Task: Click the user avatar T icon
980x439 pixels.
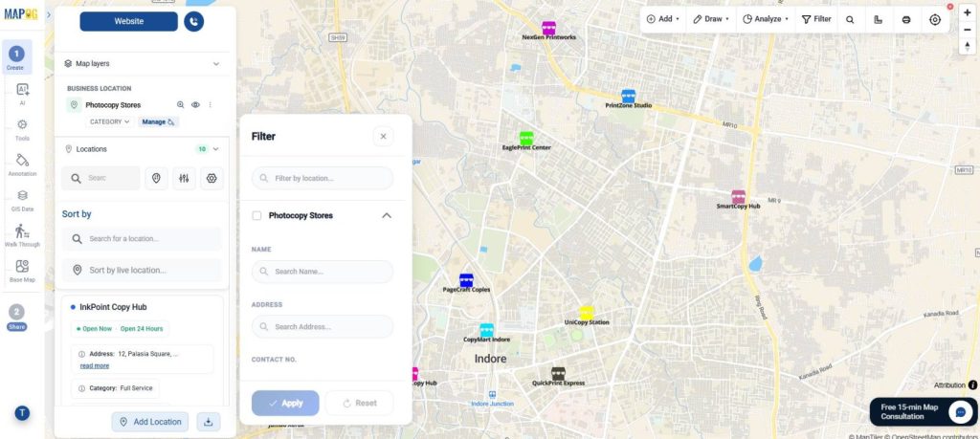Action: [22, 413]
